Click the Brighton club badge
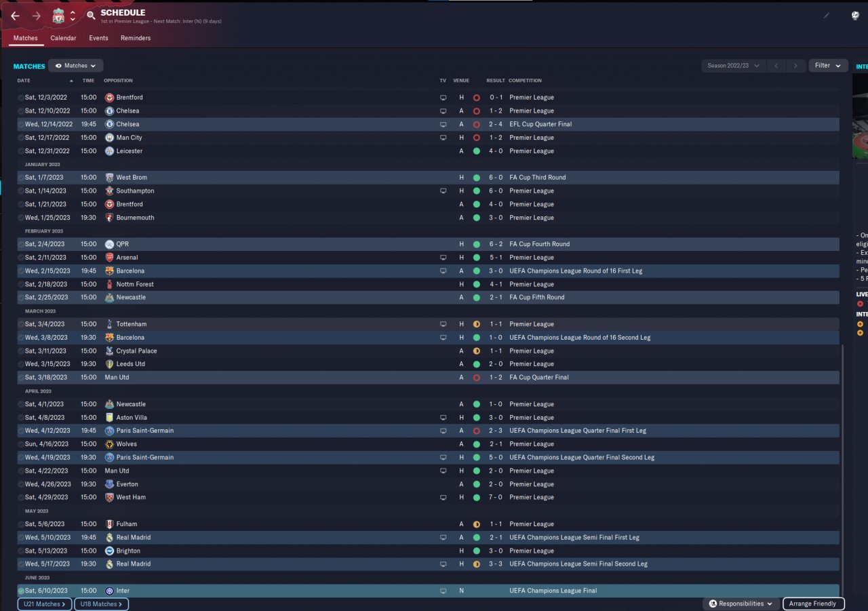The width and height of the screenshot is (868, 611). pos(110,551)
